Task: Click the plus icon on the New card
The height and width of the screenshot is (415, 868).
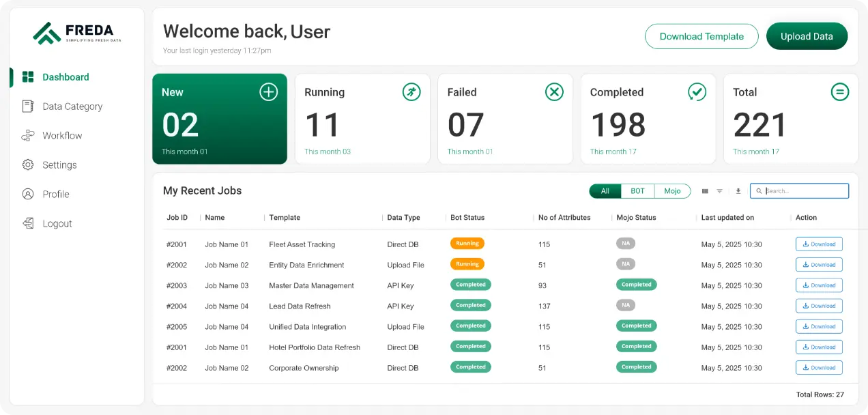Action: coord(269,92)
